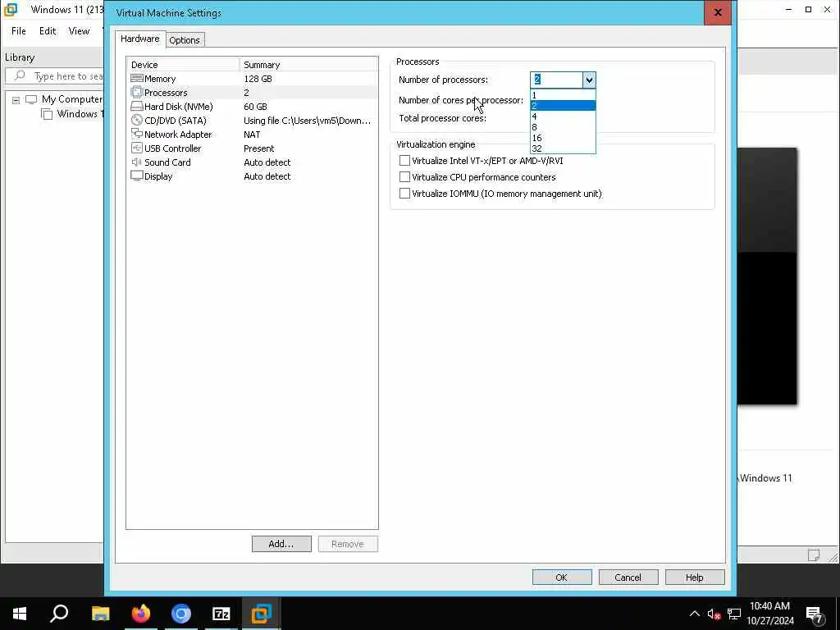Open the File menu in VMware

(x=19, y=31)
